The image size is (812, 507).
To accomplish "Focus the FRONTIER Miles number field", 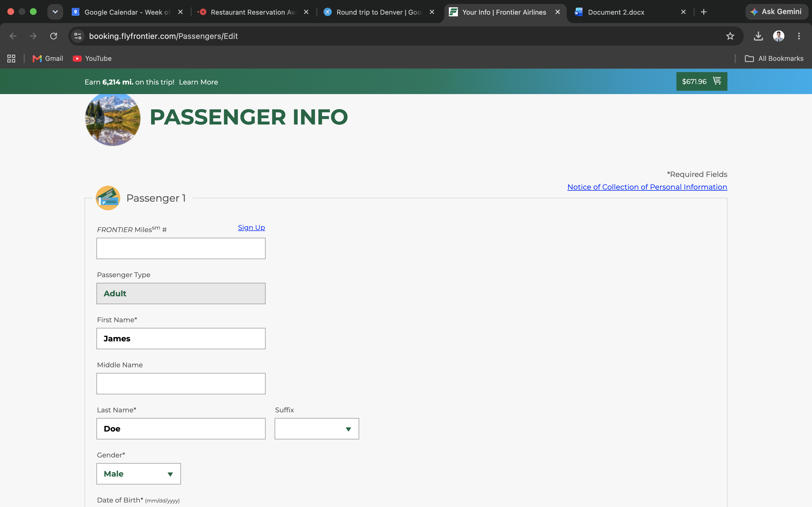I will coord(181,248).
